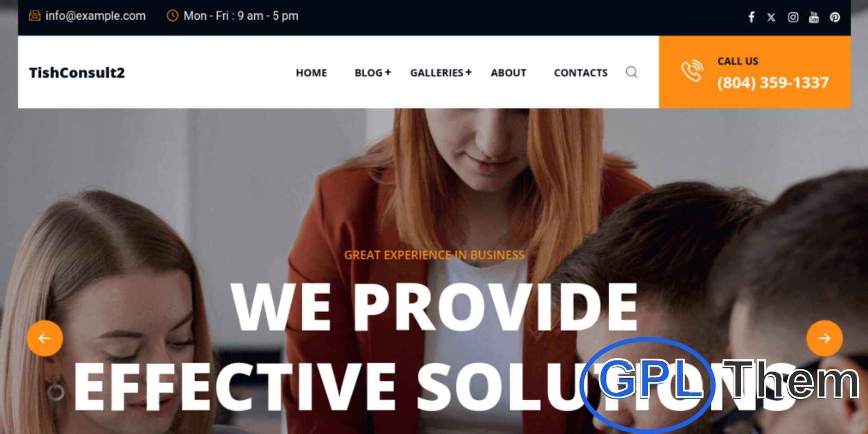Click the TishConsult2 site logo

pos(76,73)
